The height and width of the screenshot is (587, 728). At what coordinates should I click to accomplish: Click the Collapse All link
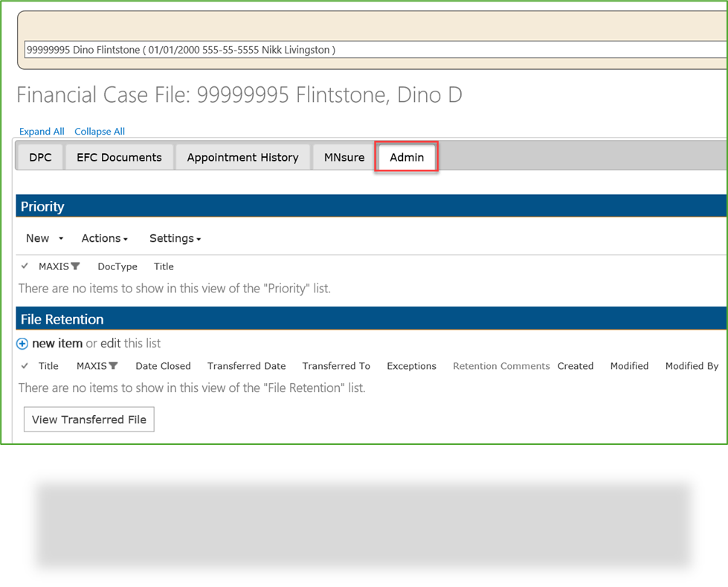click(x=100, y=131)
